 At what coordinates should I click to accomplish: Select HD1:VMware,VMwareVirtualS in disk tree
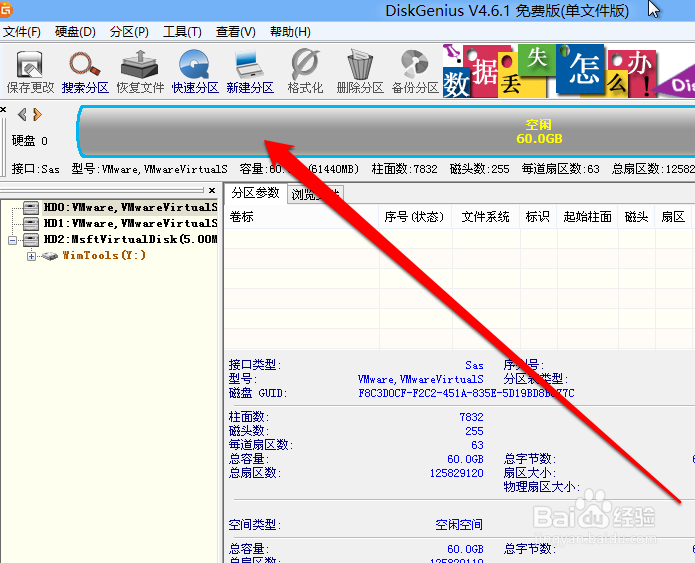130,223
